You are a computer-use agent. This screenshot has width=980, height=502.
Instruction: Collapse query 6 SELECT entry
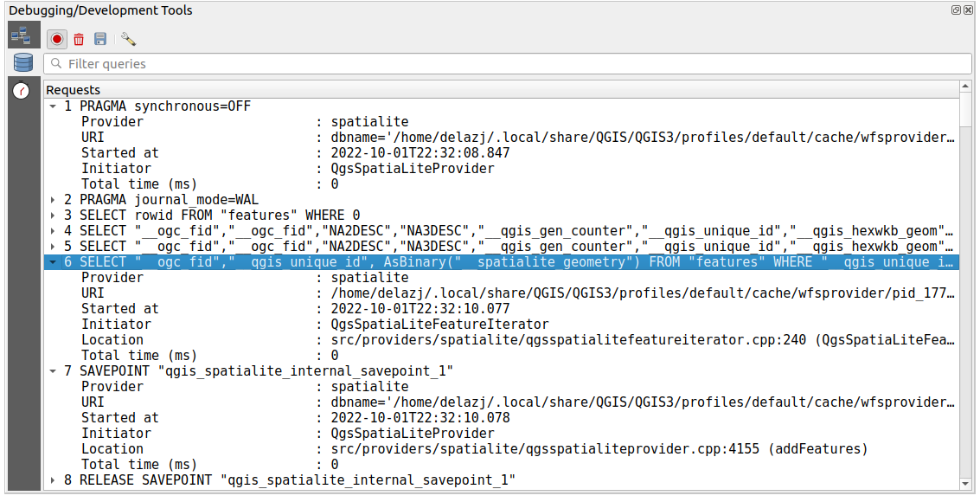click(x=53, y=261)
